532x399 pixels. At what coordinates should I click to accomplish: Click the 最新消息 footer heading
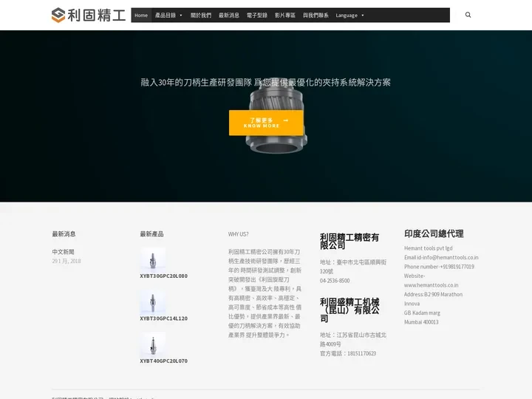point(64,233)
